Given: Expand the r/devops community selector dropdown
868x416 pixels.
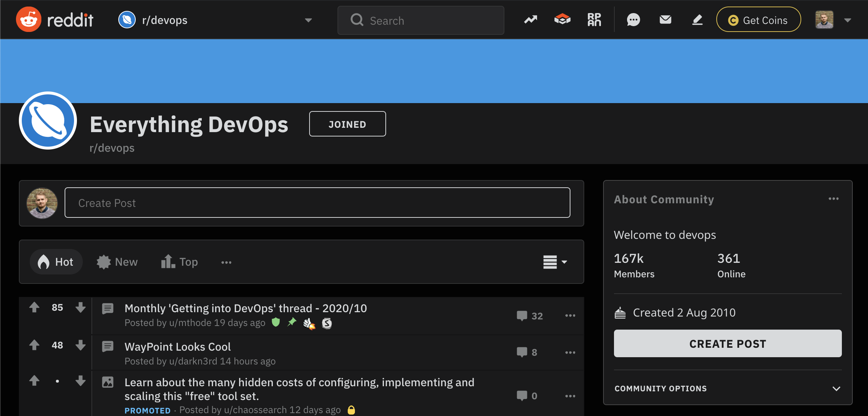Looking at the screenshot, I should [x=308, y=20].
